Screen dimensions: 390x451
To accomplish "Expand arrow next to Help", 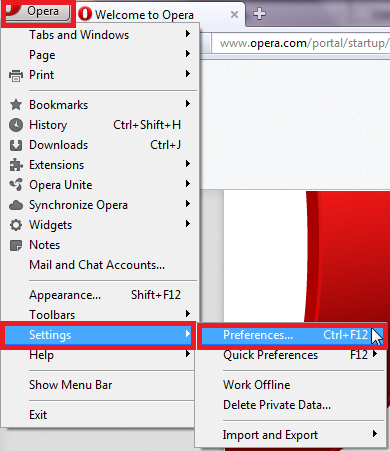I will click(188, 354).
